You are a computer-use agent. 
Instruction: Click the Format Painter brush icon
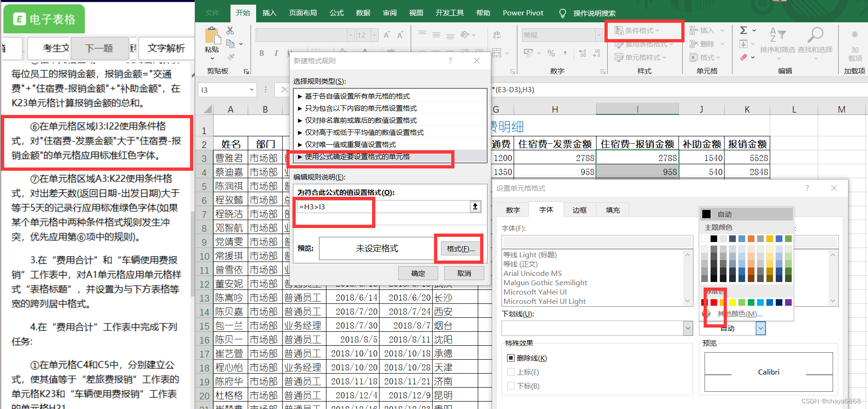231,57
